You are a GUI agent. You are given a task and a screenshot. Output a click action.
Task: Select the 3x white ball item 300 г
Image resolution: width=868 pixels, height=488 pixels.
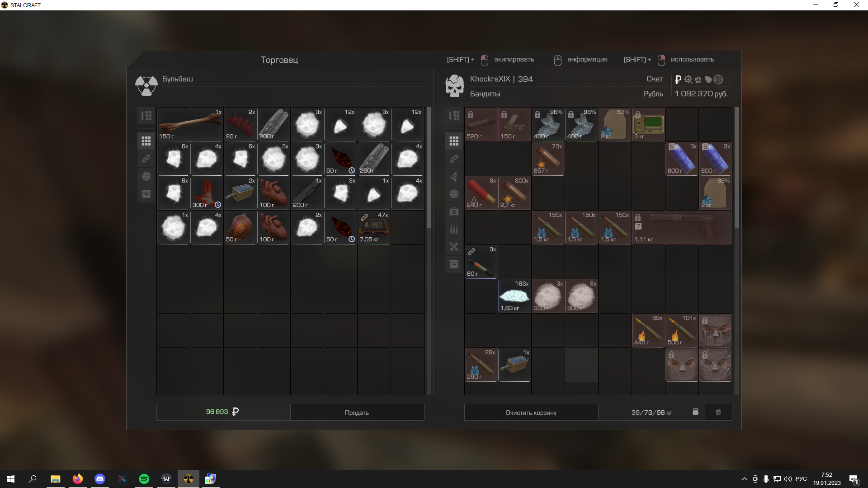(x=548, y=296)
